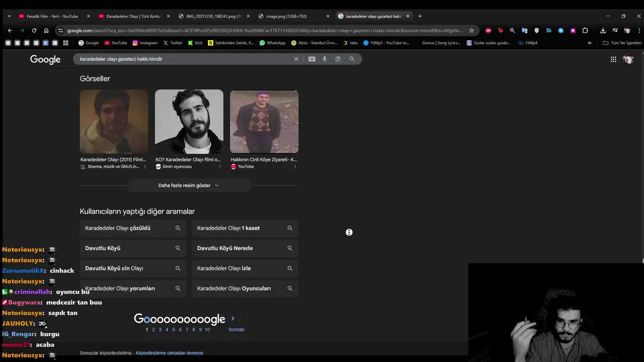Click the browser address bar URL
Image resolution: width=644 pixels, height=362 pixels.
pyautogui.click(x=264, y=30)
